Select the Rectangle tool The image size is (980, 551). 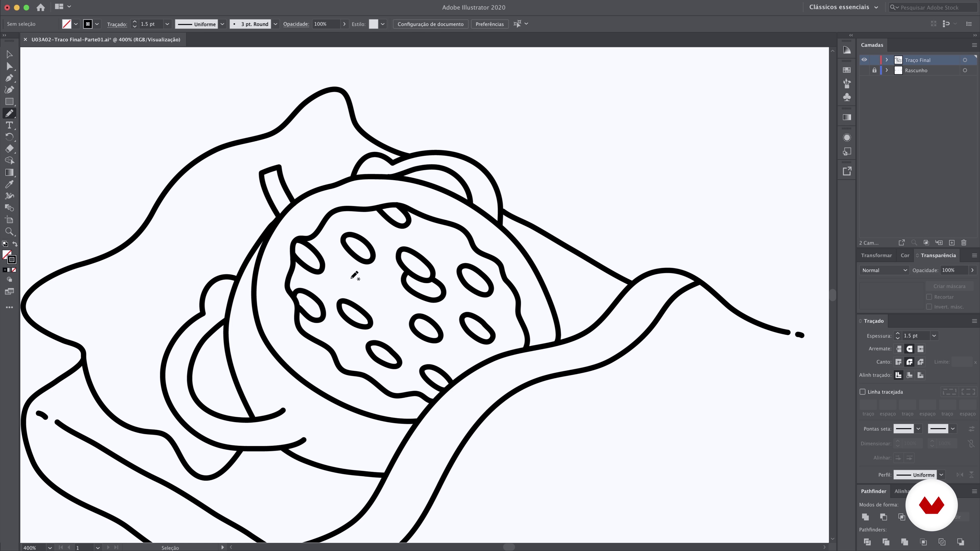pyautogui.click(x=9, y=102)
